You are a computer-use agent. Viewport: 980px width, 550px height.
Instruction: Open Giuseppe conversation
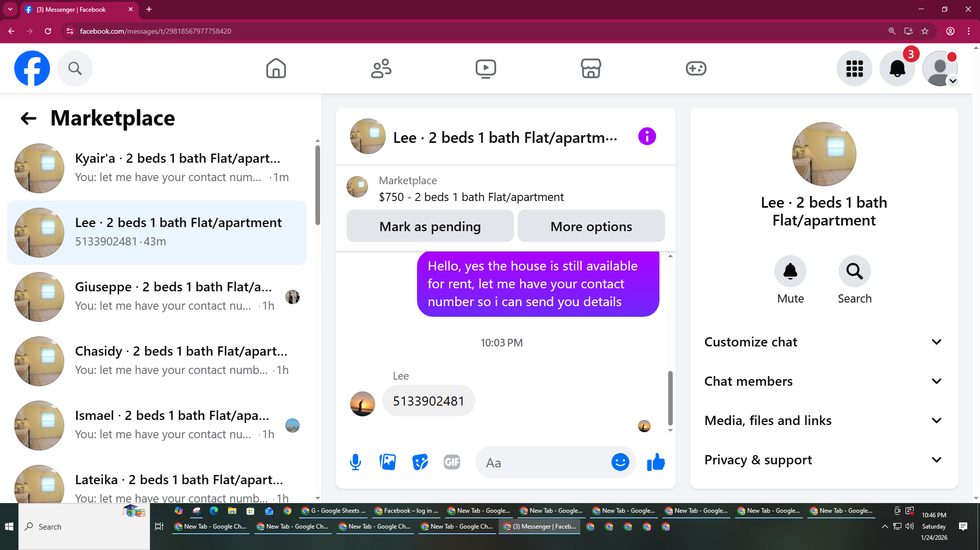tap(157, 297)
